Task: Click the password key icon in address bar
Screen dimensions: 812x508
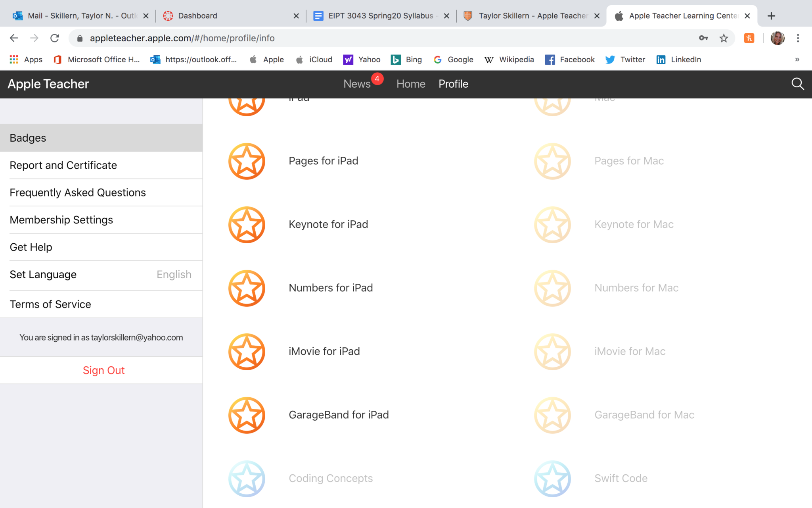Action: coord(703,38)
